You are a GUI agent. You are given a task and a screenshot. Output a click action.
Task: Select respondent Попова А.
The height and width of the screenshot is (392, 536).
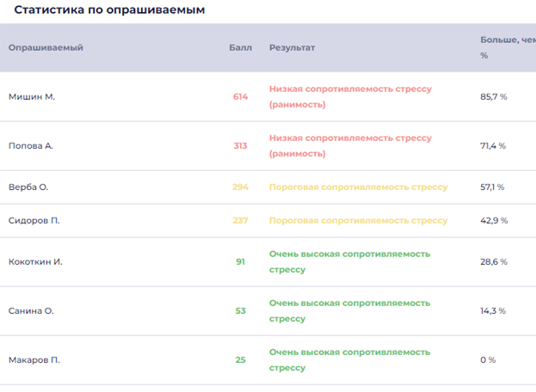tap(31, 146)
